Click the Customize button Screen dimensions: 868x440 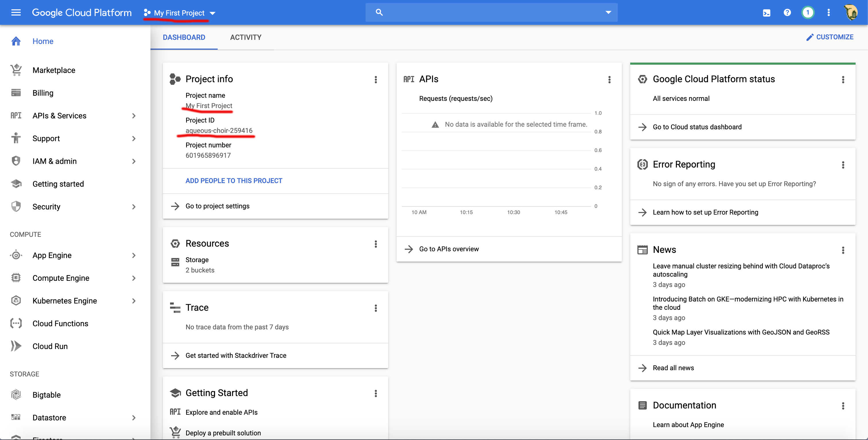[x=829, y=37]
